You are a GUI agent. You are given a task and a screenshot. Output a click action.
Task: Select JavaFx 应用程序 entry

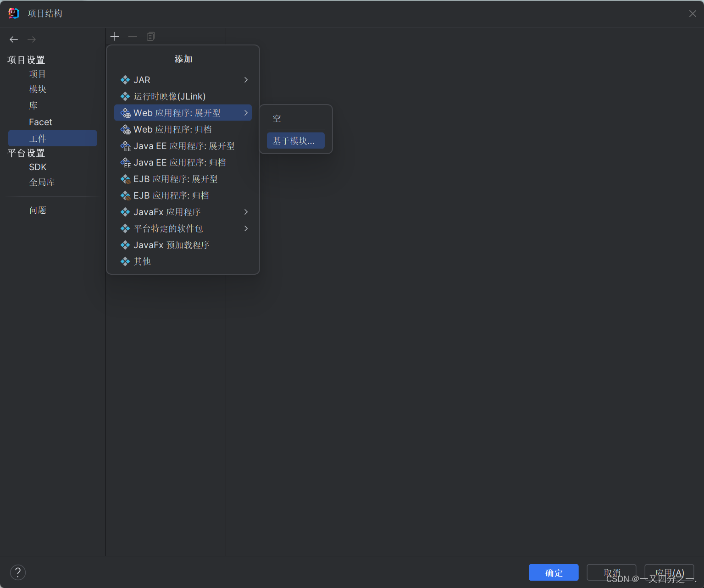click(183, 212)
